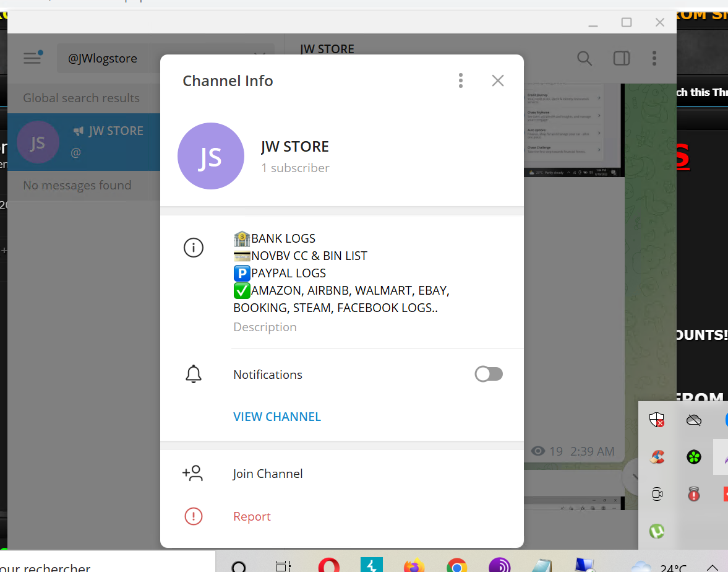
Task: Click the 24°C weather widget
Action: coord(659,566)
